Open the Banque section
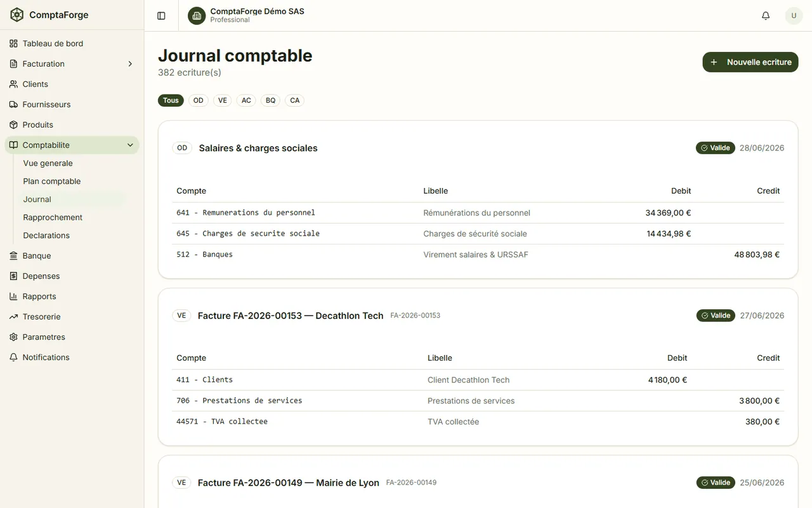The height and width of the screenshot is (508, 812). tap(72, 256)
